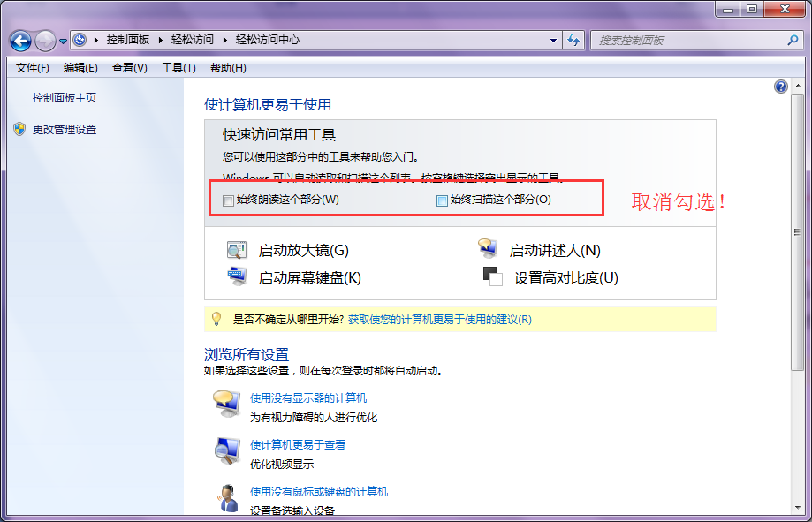Viewport: 812px width, 522px height.
Task: Open 使用没有鼠标或键盘的计算机 link
Action: (318, 491)
